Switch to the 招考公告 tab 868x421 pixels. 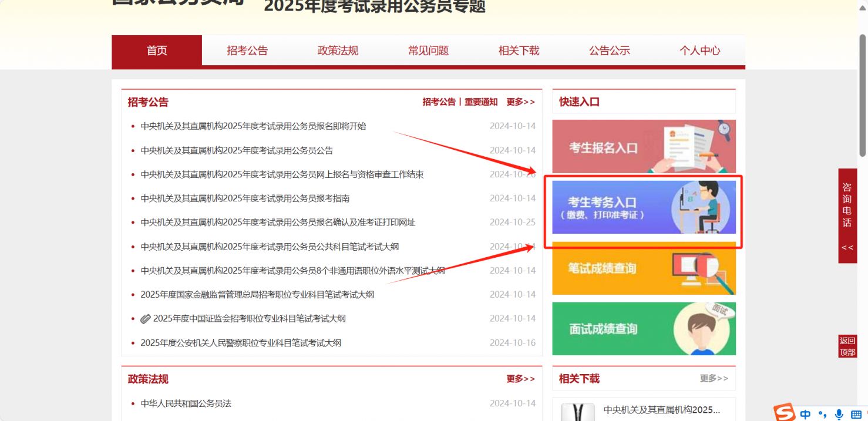click(x=247, y=50)
